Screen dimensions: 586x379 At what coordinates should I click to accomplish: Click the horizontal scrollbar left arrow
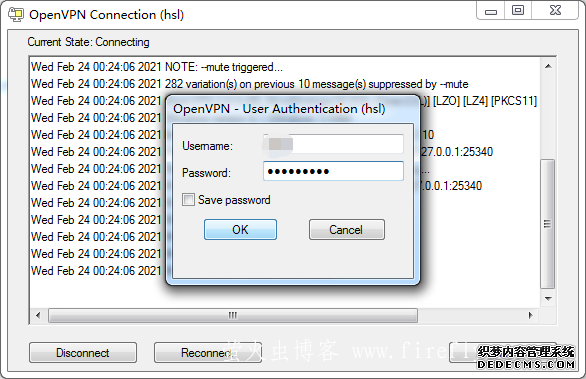pyautogui.click(x=38, y=315)
